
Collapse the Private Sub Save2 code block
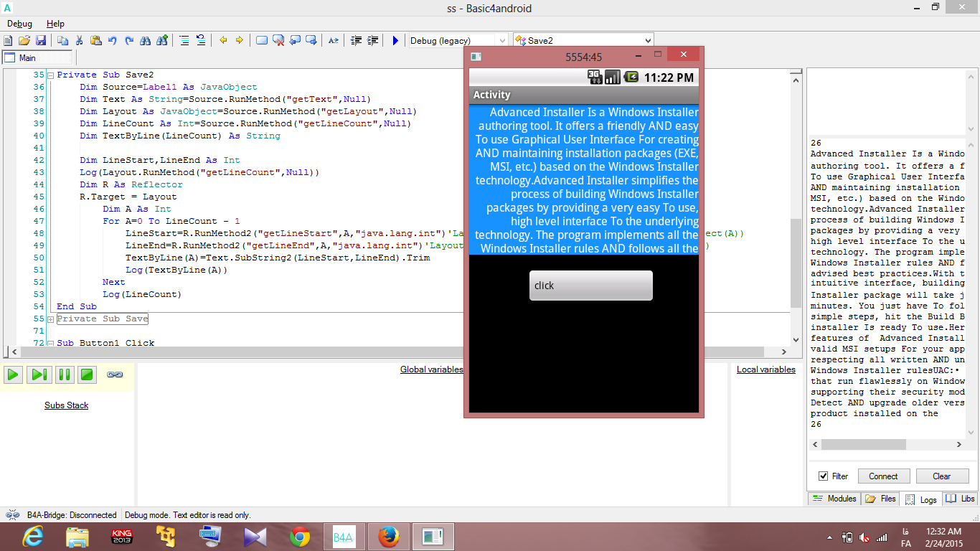click(x=50, y=75)
